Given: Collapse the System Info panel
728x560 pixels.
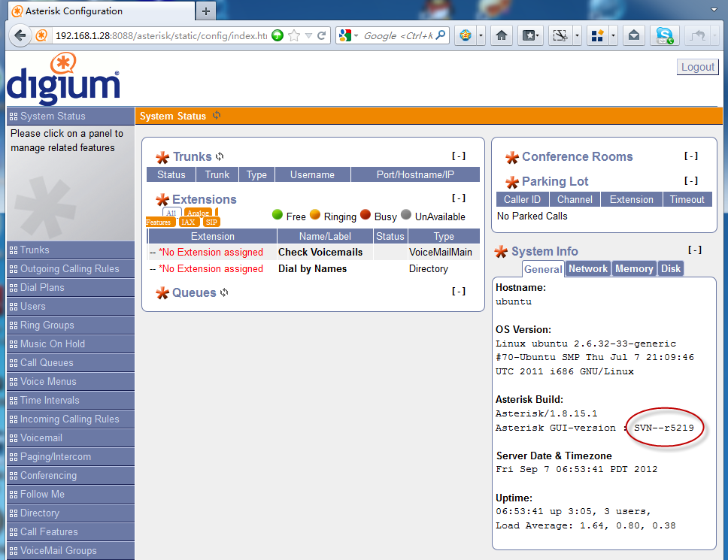Looking at the screenshot, I should (x=695, y=250).
